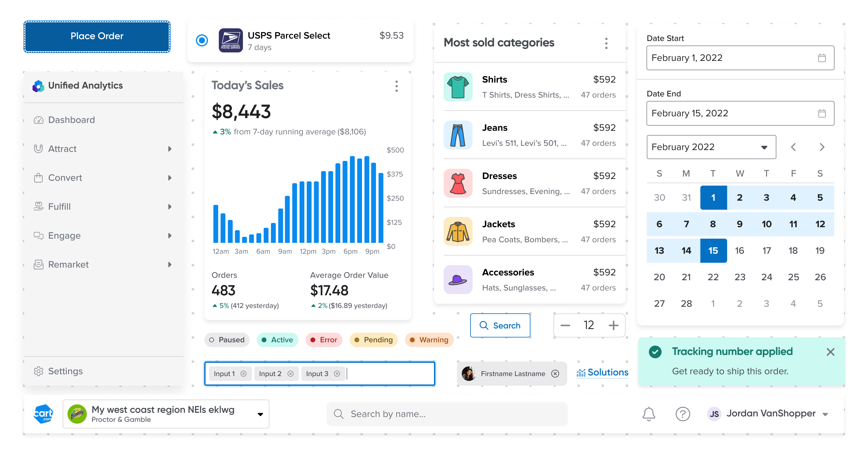Click the Accessories hat icon
Image resolution: width=868 pixels, height=458 pixels.
pyautogui.click(x=458, y=280)
